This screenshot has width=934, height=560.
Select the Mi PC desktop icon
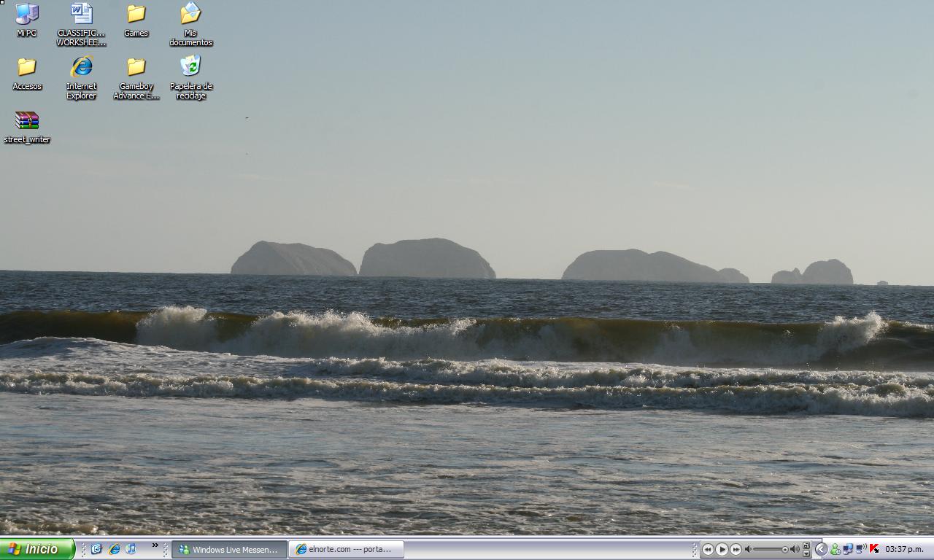click(x=27, y=20)
